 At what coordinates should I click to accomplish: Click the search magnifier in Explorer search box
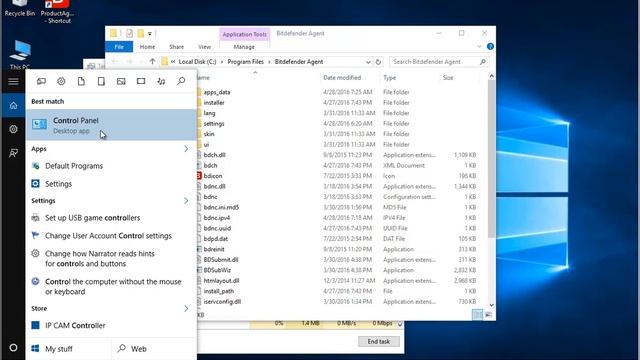(483, 62)
